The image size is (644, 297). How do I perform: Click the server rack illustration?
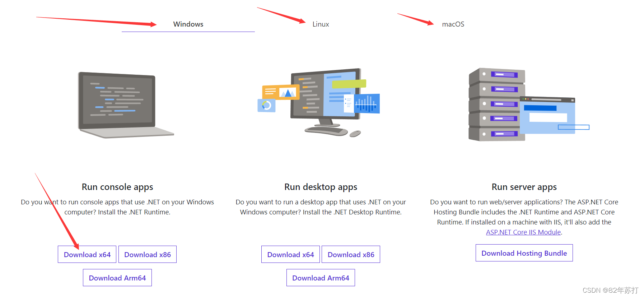tap(529, 105)
